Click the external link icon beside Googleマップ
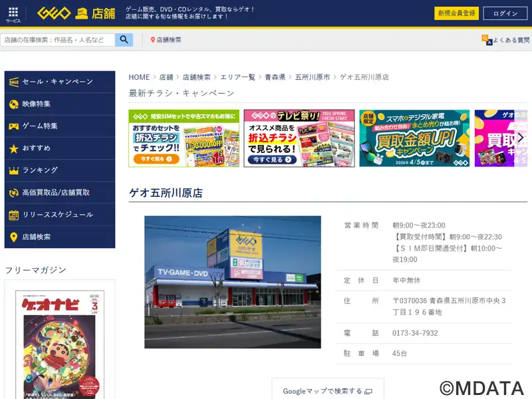This screenshot has height=399, width=532. (368, 391)
